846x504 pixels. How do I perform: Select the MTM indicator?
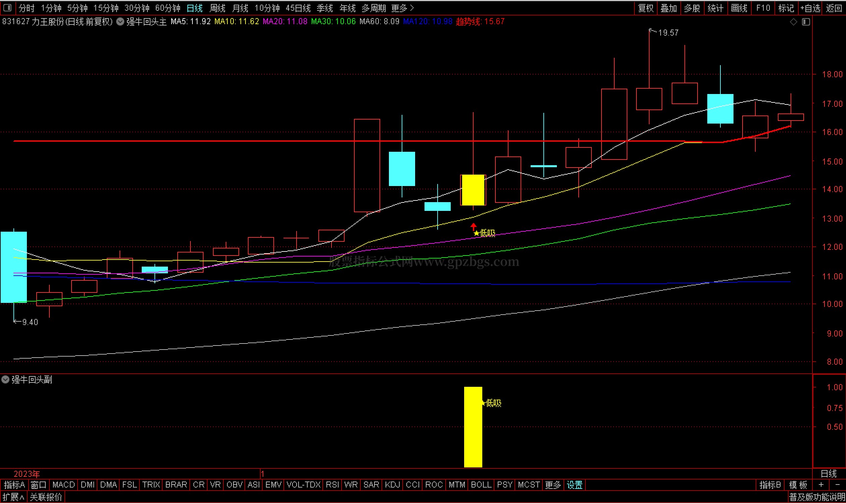click(x=457, y=485)
